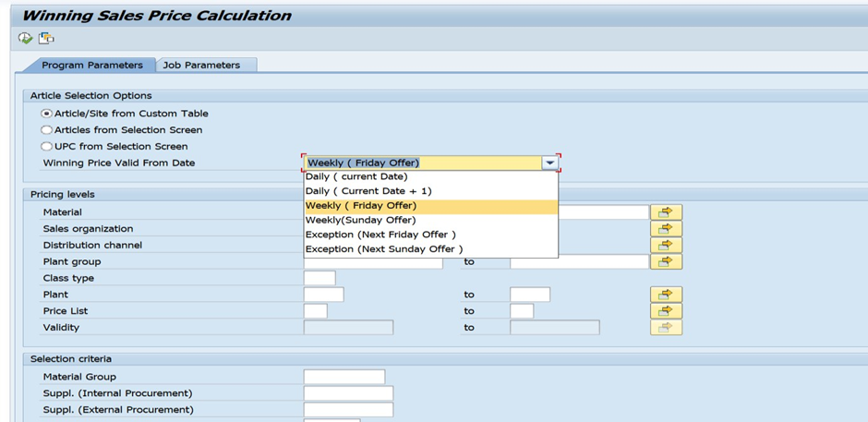Focus the Plant 'to' input field
868x422 pixels.
[x=530, y=295]
